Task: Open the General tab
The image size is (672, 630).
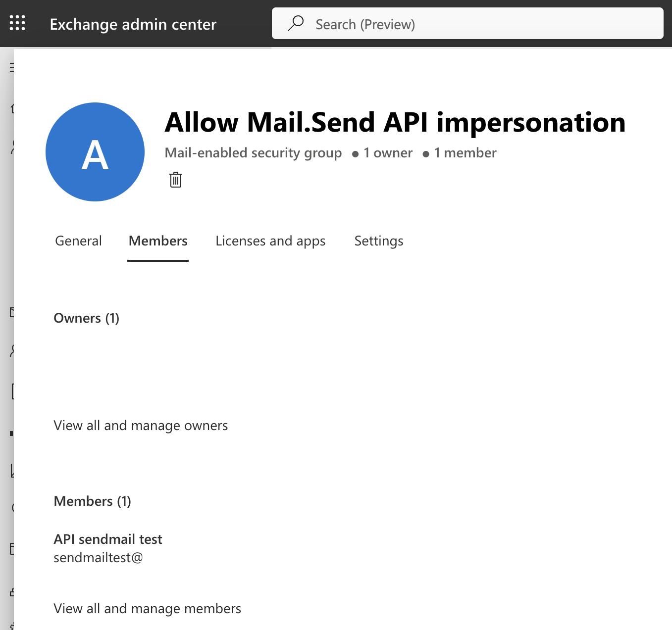Action: click(78, 241)
